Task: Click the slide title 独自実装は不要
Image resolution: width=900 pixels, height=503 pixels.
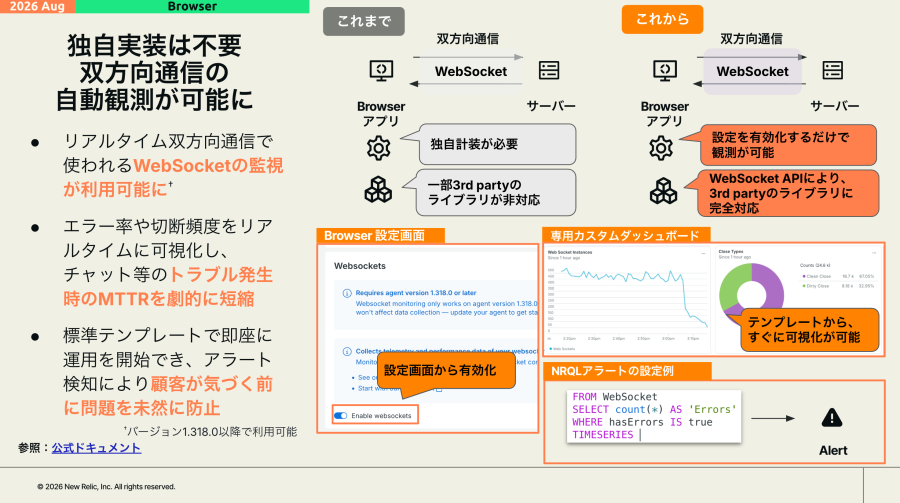Action: point(154,45)
